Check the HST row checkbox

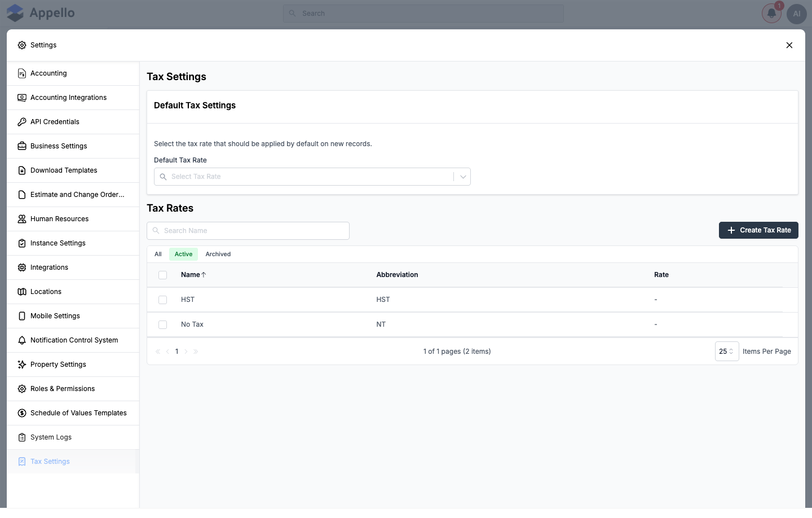click(x=163, y=300)
